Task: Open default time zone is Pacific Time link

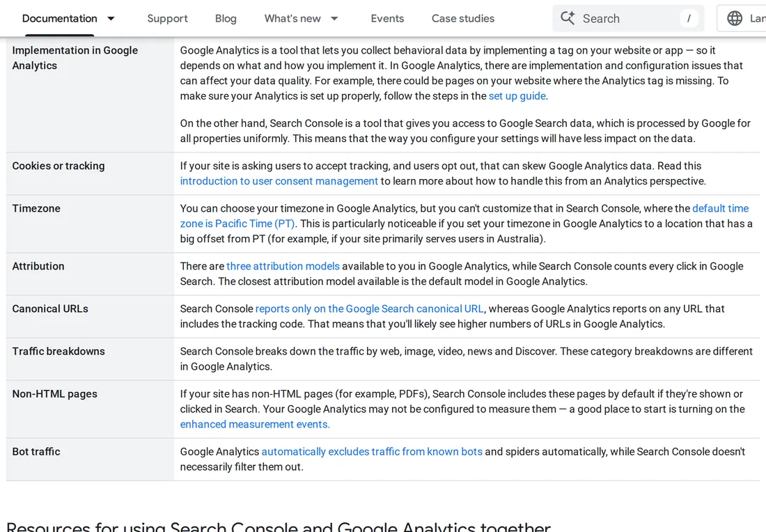Action: (x=464, y=216)
